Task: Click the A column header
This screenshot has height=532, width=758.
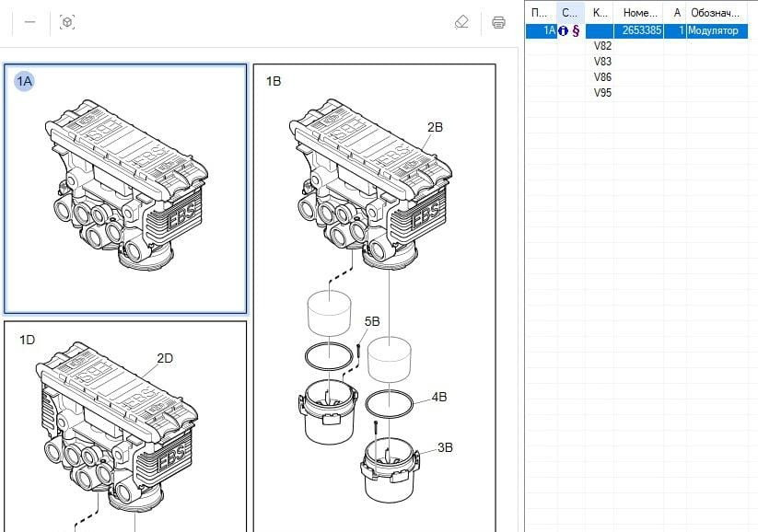Action: point(678,12)
